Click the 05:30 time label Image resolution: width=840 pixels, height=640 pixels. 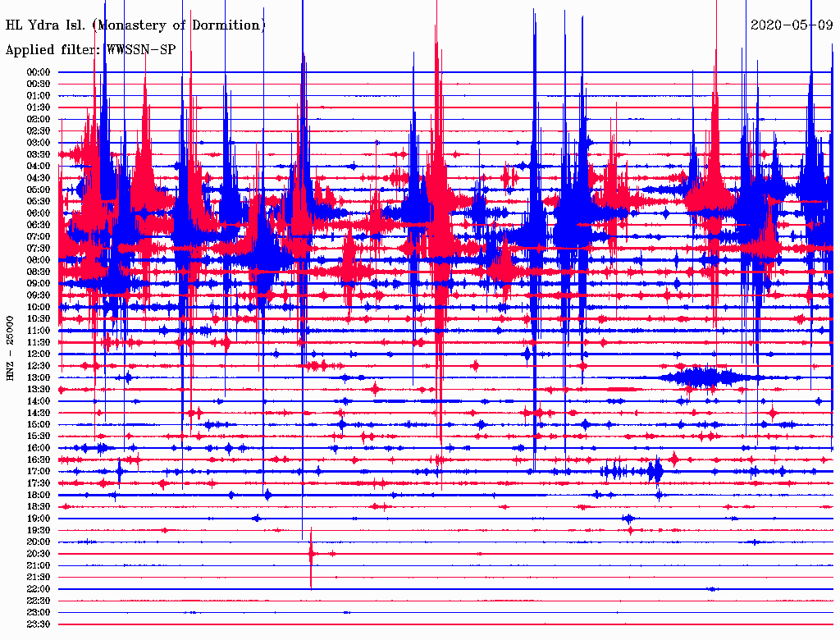pyautogui.click(x=39, y=202)
